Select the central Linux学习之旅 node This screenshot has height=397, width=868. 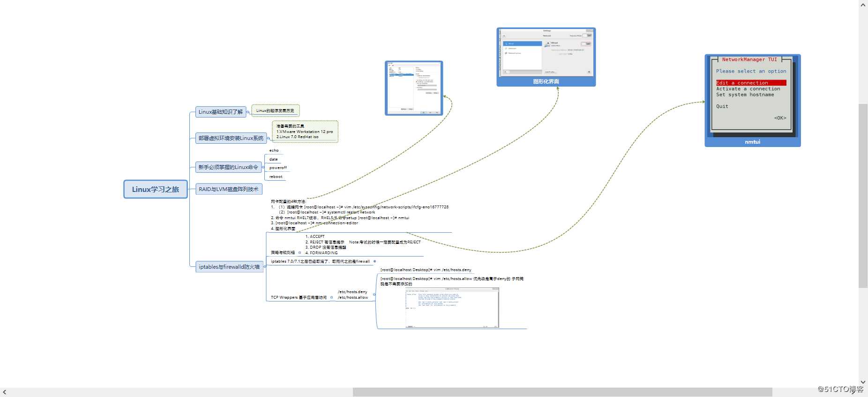pos(156,189)
